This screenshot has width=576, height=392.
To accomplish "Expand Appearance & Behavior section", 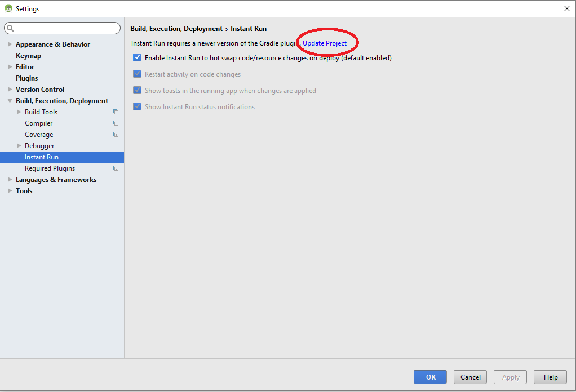I will pos(9,44).
